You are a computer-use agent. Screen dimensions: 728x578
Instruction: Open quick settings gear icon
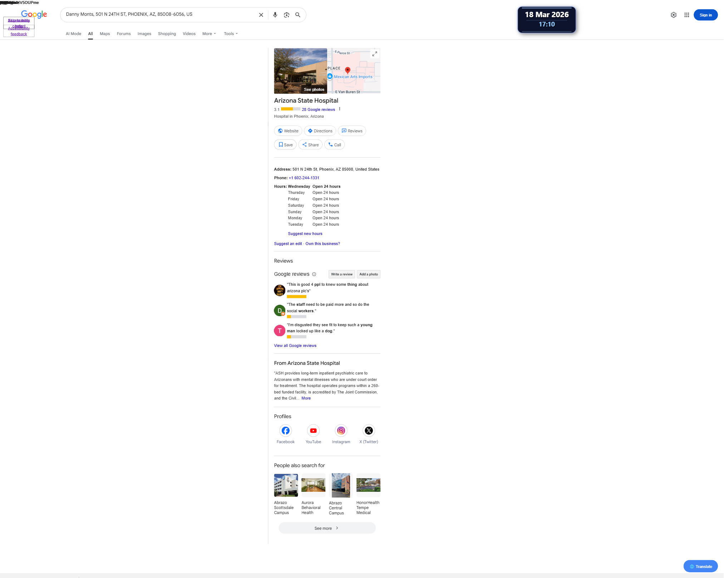click(673, 15)
